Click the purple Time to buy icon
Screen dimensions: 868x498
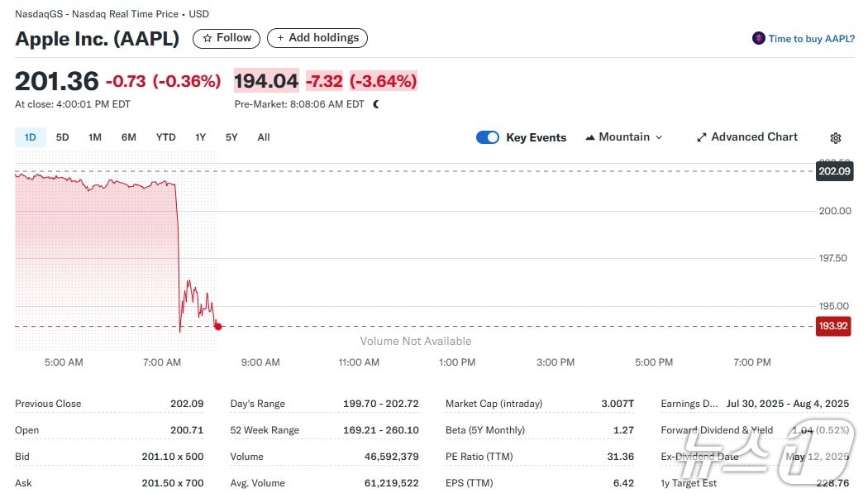(758, 39)
